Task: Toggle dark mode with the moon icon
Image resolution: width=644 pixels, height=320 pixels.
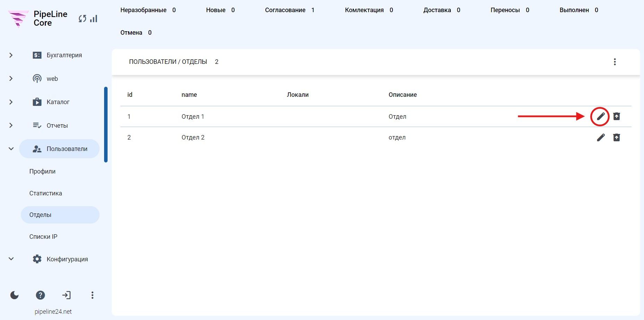Action: [x=15, y=295]
